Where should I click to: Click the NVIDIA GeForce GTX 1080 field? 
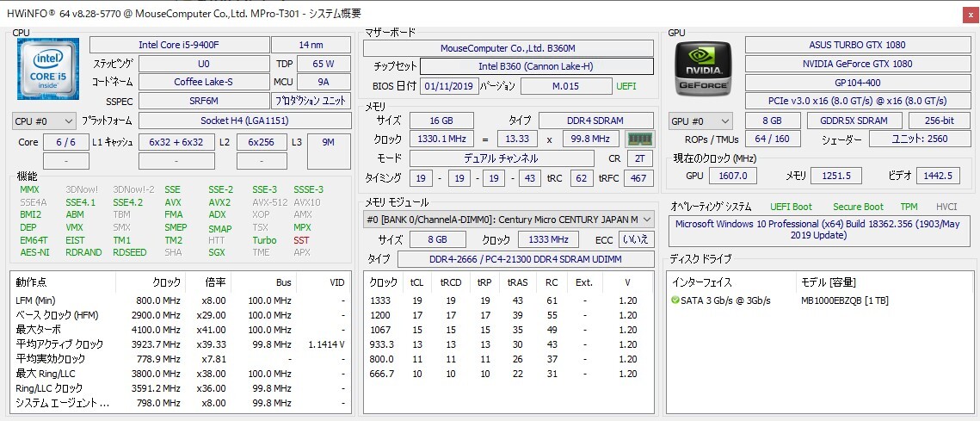856,63
